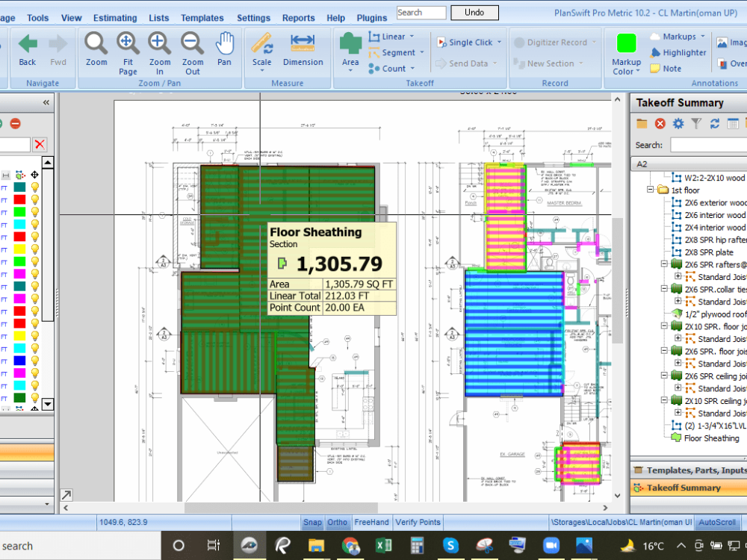Toggle light bulb beside blue swatch
747x560 pixels.
[x=35, y=361]
